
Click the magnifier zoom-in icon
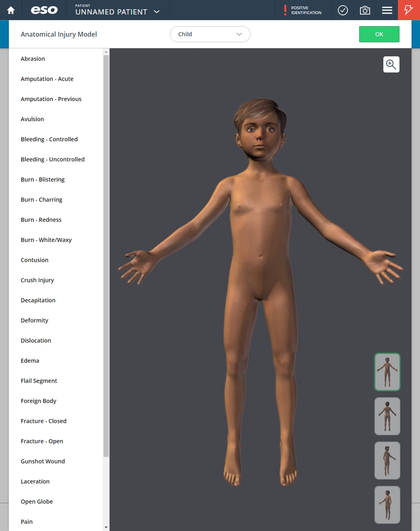(x=391, y=64)
